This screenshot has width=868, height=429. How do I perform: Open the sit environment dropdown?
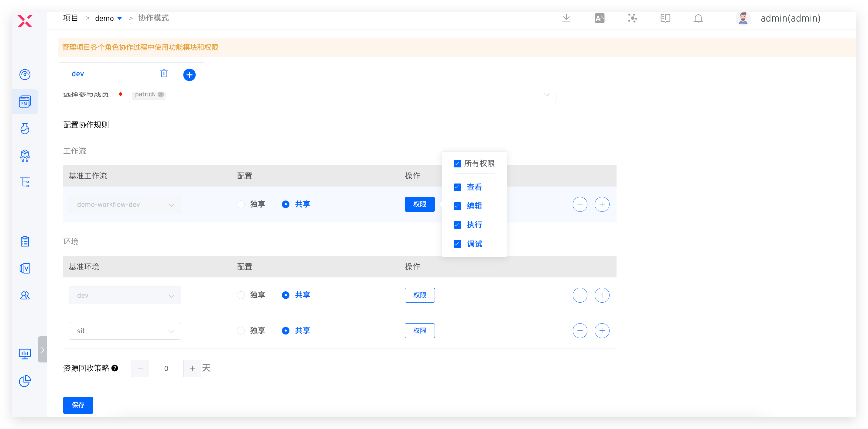click(x=125, y=331)
